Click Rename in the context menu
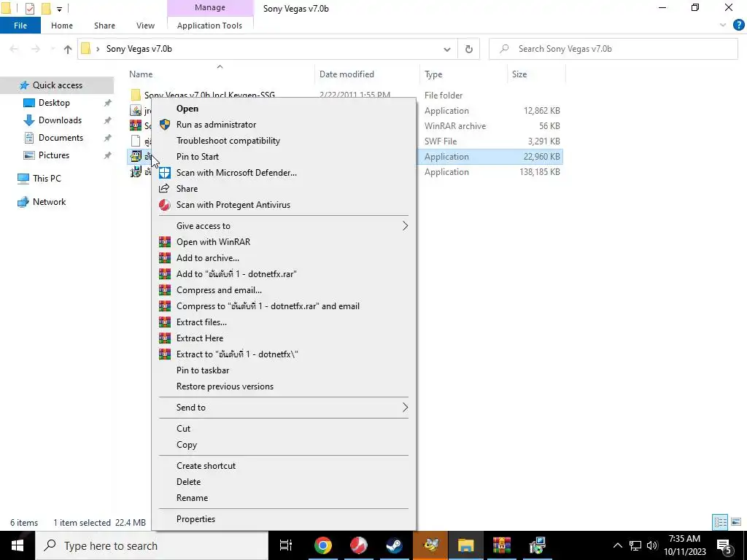Screen dimensions: 747x560 tap(192, 498)
